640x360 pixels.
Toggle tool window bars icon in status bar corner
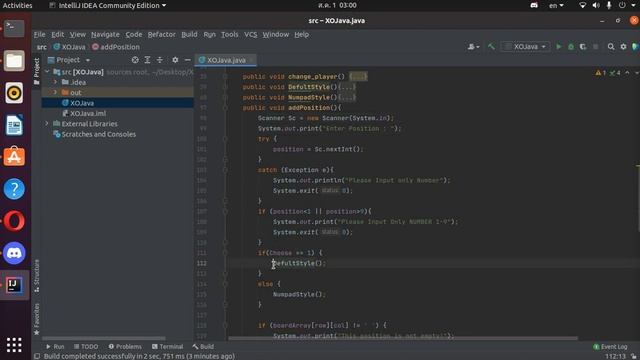[x=37, y=356]
